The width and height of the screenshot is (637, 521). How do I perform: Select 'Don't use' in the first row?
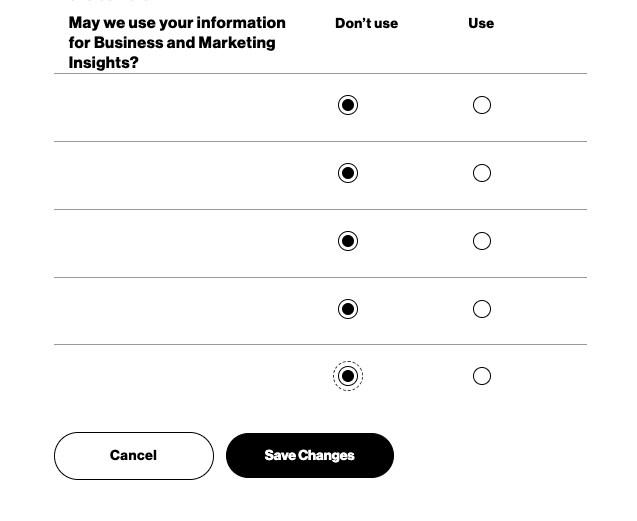(x=348, y=105)
